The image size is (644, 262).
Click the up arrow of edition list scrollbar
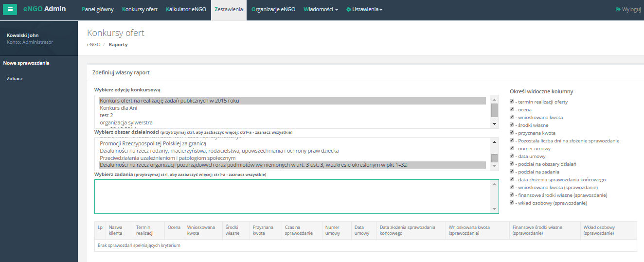[495, 99]
